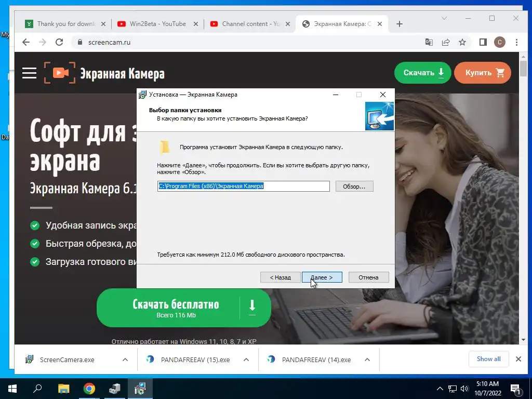The height and width of the screenshot is (399, 532).
Task: Click the Translate page icon
Action: [x=429, y=42]
